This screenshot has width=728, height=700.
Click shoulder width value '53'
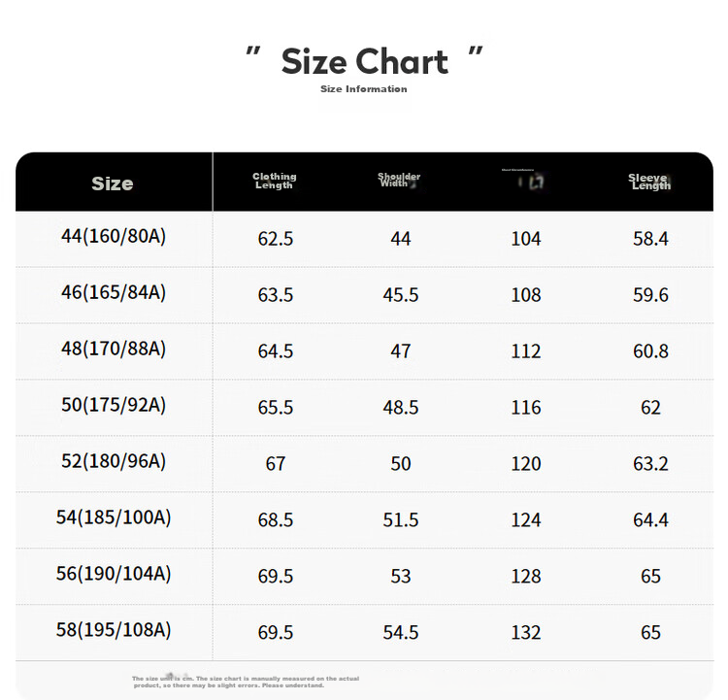(401, 576)
